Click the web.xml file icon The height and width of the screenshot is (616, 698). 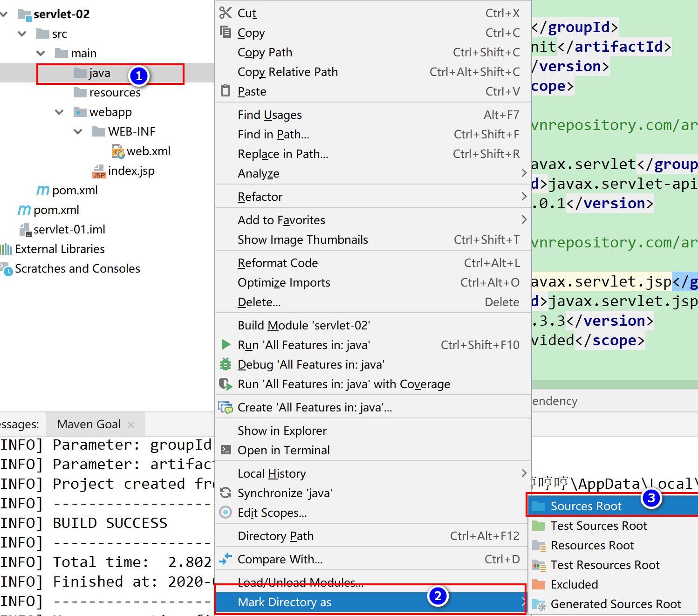(118, 151)
